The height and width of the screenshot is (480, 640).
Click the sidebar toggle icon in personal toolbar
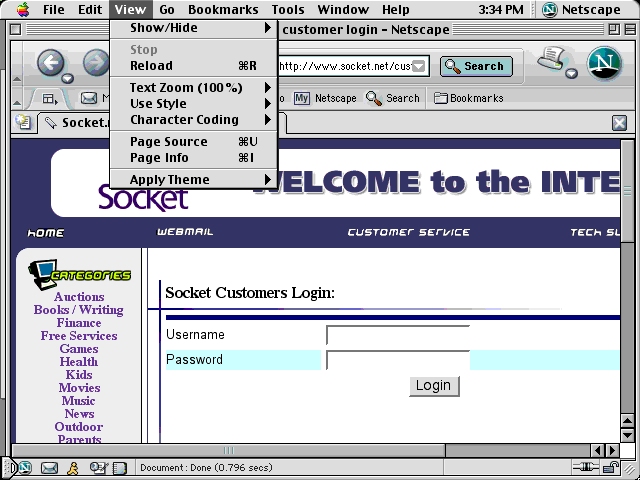click(x=50, y=99)
